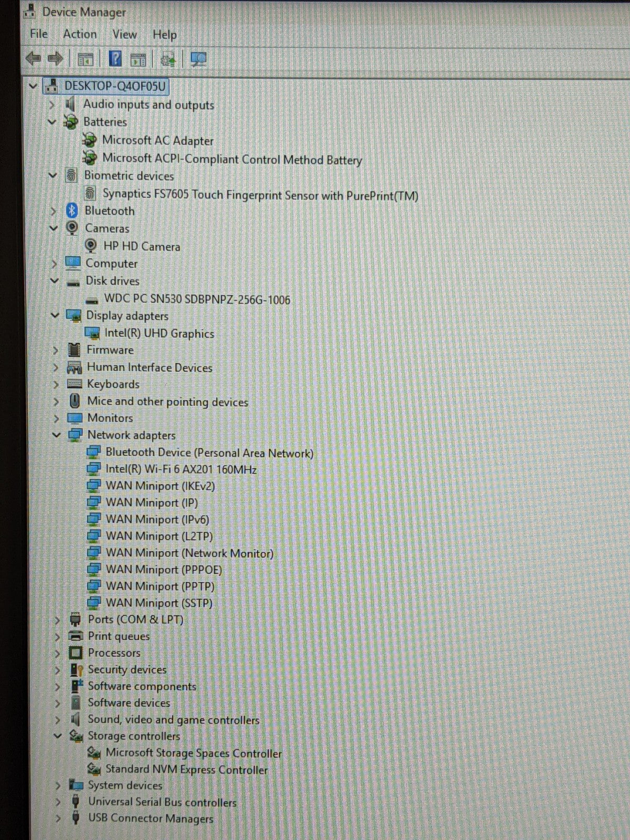The width and height of the screenshot is (630, 840).
Task: Expand the Processors category
Action: click(x=58, y=653)
